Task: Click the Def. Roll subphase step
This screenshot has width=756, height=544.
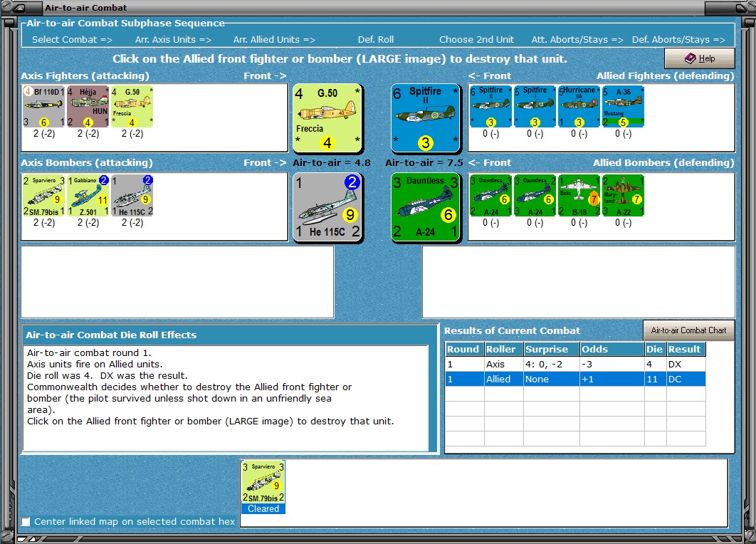Action: tap(376, 40)
